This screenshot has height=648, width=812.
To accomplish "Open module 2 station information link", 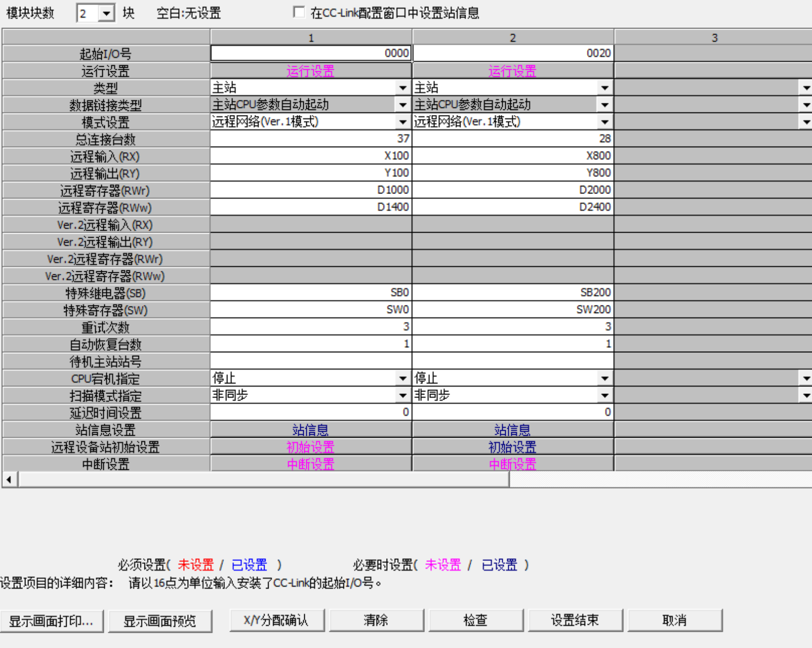I will tap(512, 430).
